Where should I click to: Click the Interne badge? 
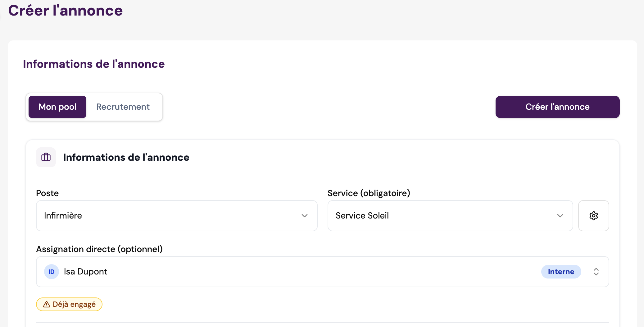point(561,272)
